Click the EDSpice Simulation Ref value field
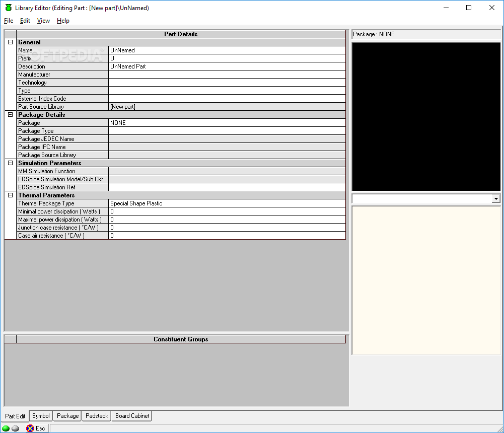504x433 pixels. 227,187
